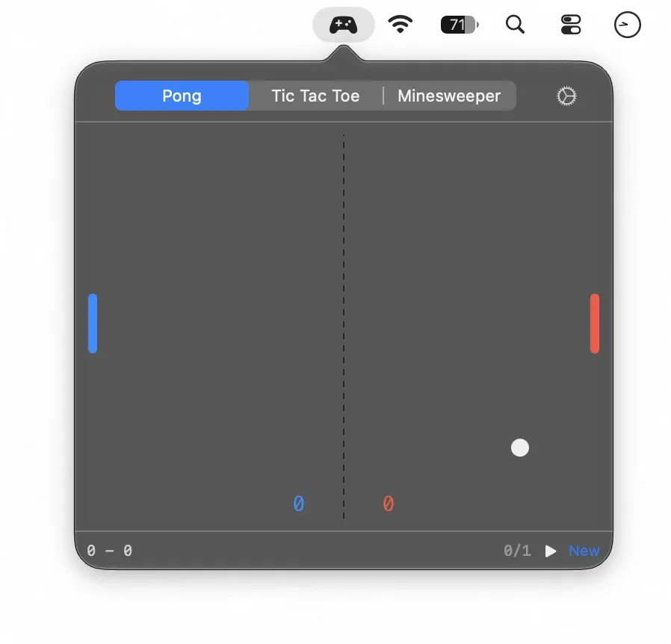Image resolution: width=671 pixels, height=644 pixels.
Task: Switch to the Tic Tac Toe tab
Action: point(315,96)
